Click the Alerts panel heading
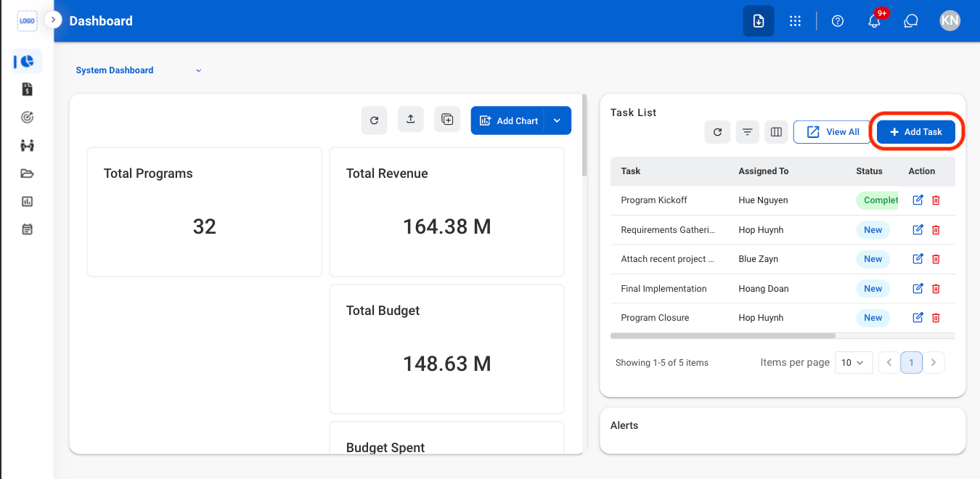The height and width of the screenshot is (479, 980). coord(624,425)
